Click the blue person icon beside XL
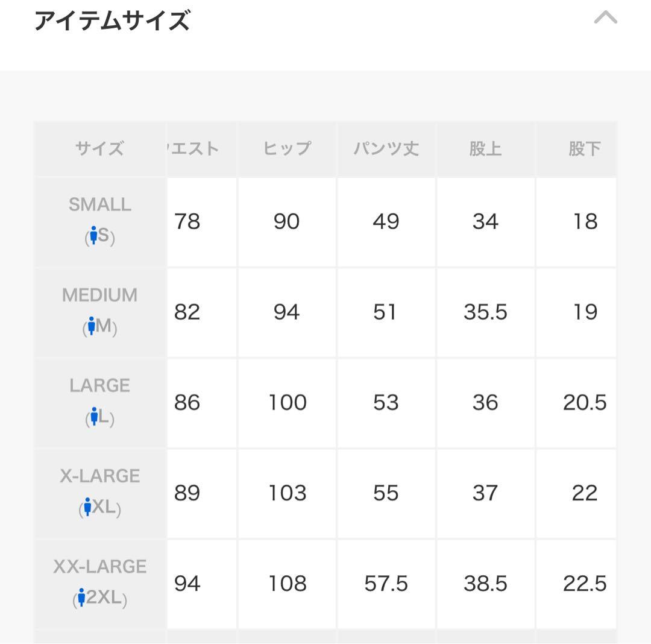651x644 pixels. tap(87, 507)
